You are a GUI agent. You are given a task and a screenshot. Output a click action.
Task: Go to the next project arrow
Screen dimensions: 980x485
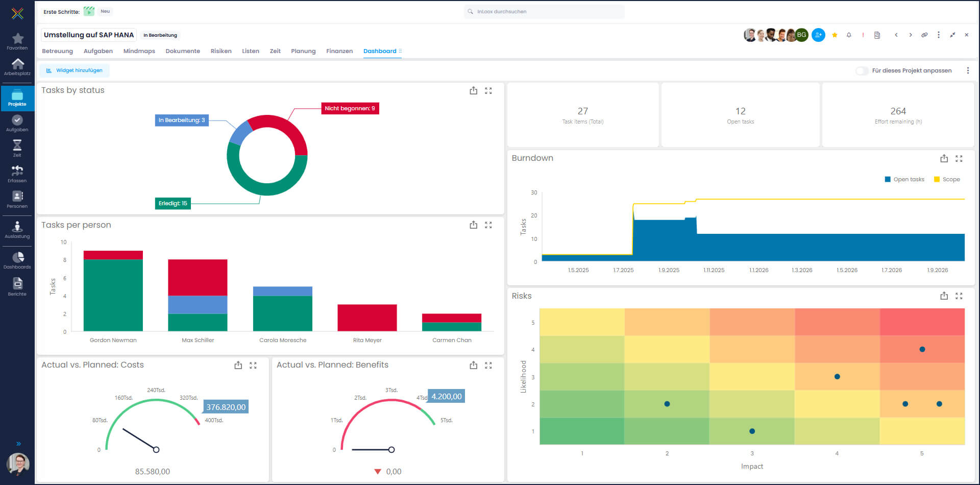tap(910, 35)
